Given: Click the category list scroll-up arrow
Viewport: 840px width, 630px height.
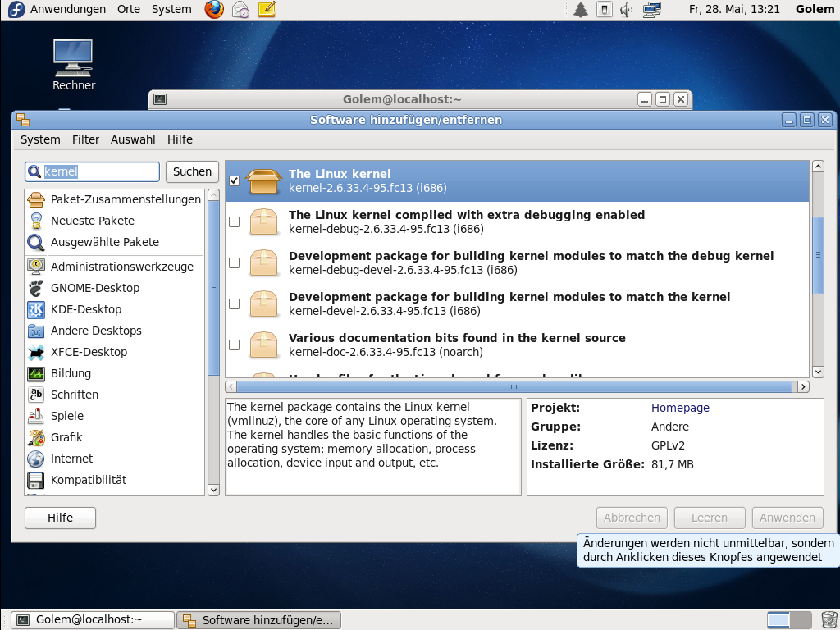Looking at the screenshot, I should point(213,194).
